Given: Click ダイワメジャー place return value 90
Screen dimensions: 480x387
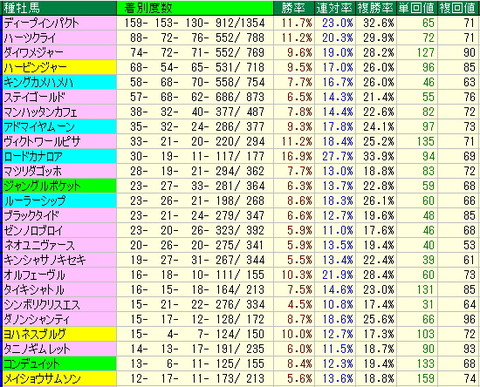Looking at the screenshot, I should point(469,53).
